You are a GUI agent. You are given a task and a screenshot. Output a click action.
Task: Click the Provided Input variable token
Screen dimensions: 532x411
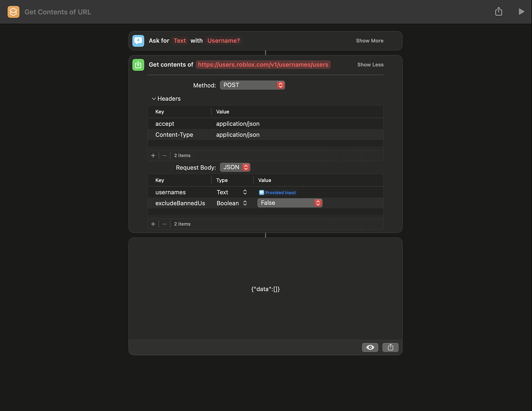click(x=277, y=192)
